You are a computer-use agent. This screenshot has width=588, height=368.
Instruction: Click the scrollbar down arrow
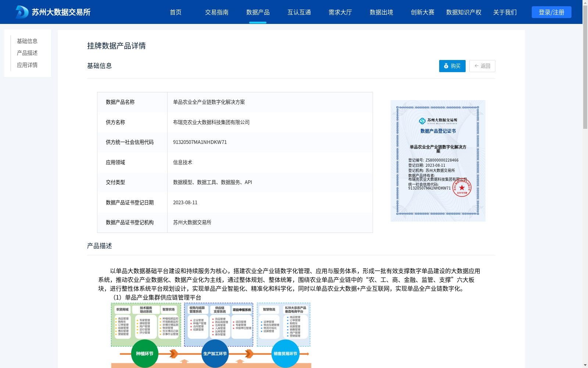pos(585,365)
